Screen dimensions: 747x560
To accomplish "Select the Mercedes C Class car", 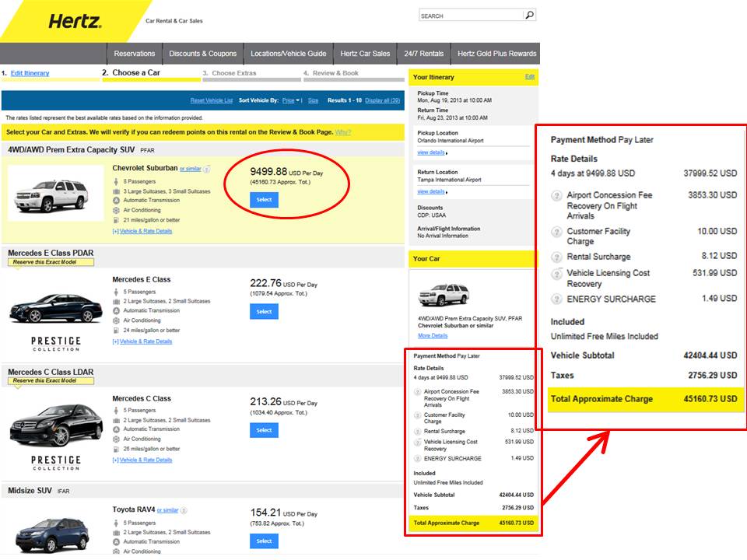I will click(x=264, y=430).
